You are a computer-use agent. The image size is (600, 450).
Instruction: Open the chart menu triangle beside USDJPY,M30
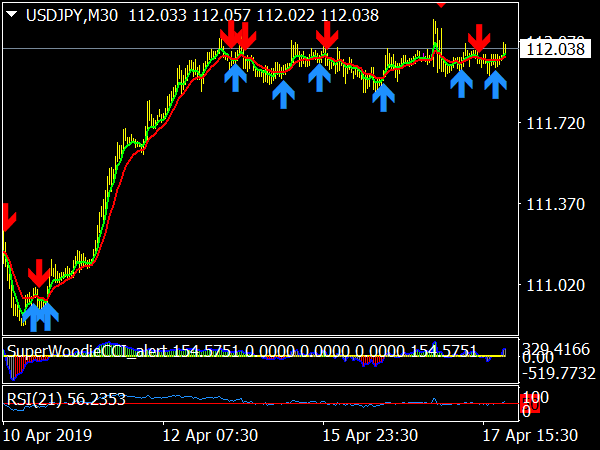tap(12, 15)
